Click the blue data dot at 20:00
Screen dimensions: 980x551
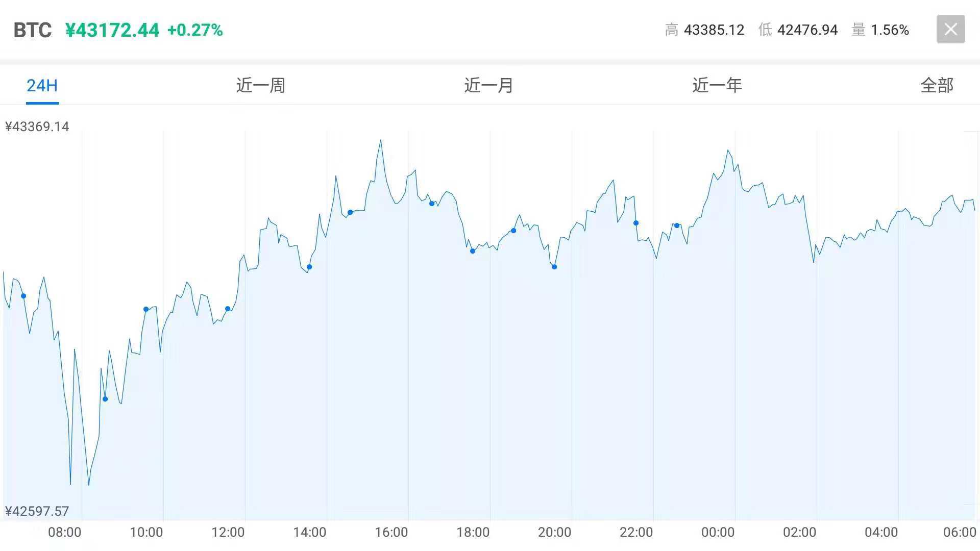click(554, 267)
